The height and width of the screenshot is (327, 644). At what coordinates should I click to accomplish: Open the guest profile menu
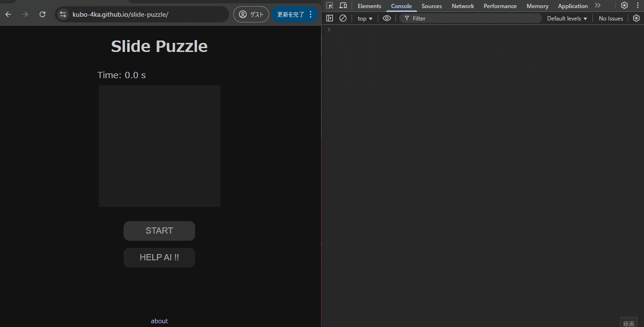click(251, 14)
